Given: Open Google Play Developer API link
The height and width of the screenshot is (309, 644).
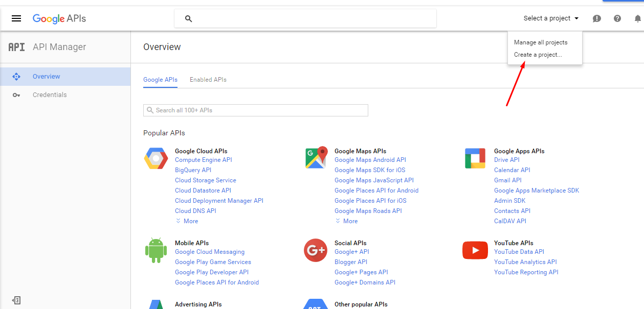Looking at the screenshot, I should [212, 272].
